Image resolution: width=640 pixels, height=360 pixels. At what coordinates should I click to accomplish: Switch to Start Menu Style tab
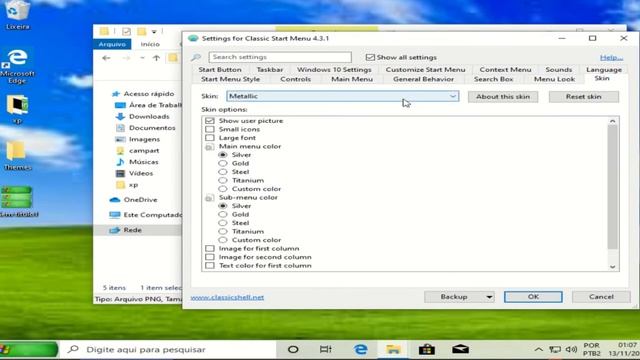(230, 79)
